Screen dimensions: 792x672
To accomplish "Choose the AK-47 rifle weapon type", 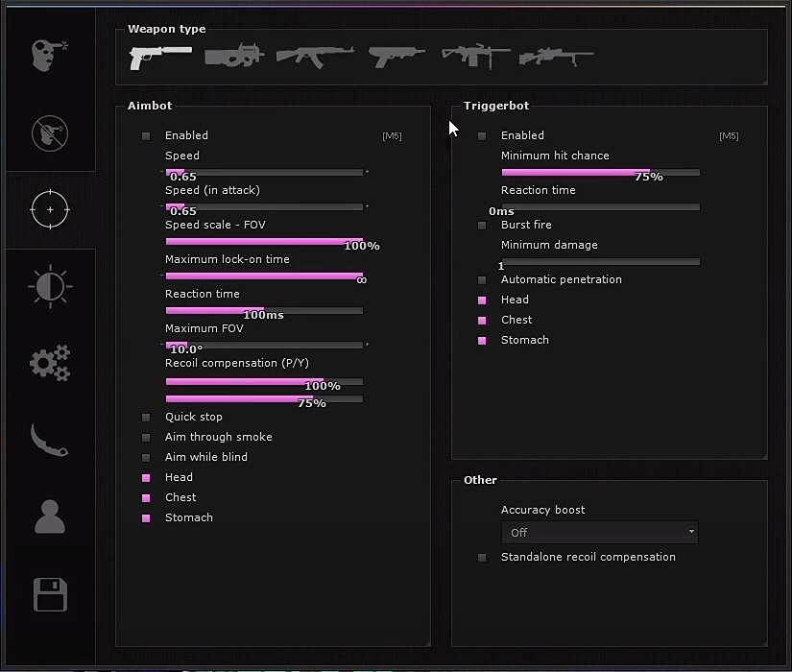I will (315, 56).
